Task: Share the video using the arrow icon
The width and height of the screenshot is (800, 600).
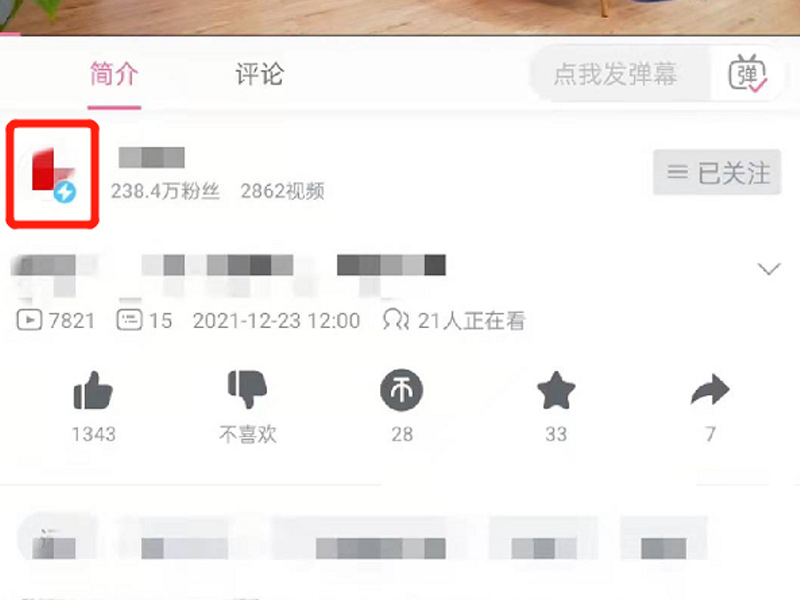Action: point(710,390)
